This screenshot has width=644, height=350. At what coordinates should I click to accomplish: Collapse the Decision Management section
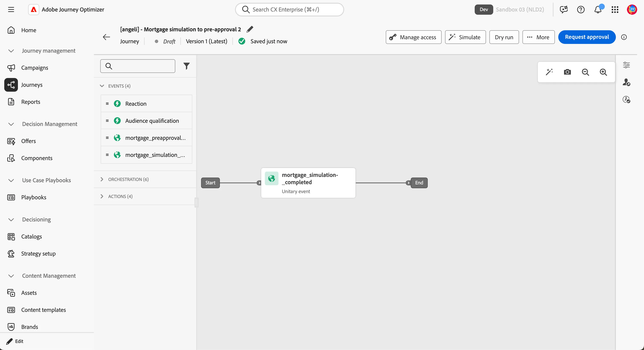click(x=11, y=124)
